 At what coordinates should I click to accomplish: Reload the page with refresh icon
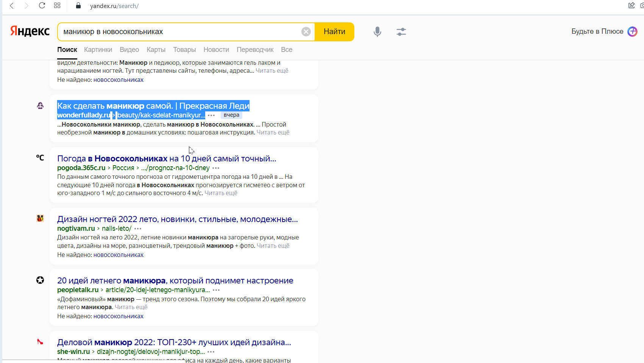[x=42, y=6]
